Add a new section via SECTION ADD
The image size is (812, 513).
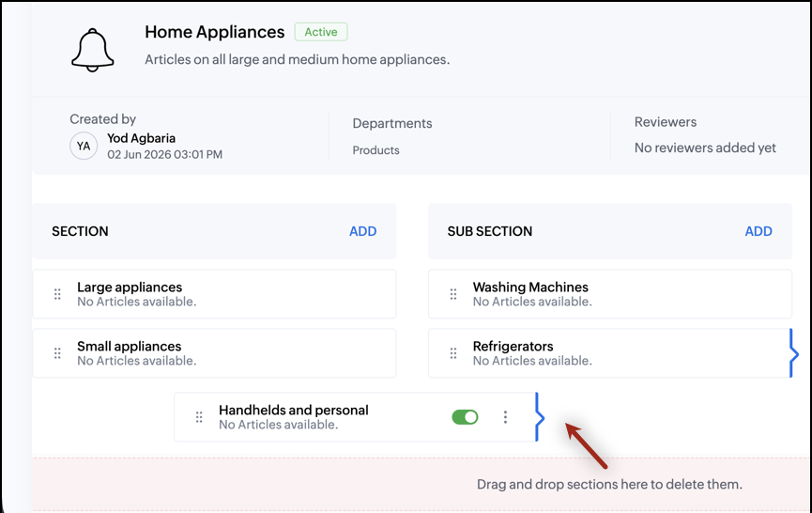coord(363,231)
